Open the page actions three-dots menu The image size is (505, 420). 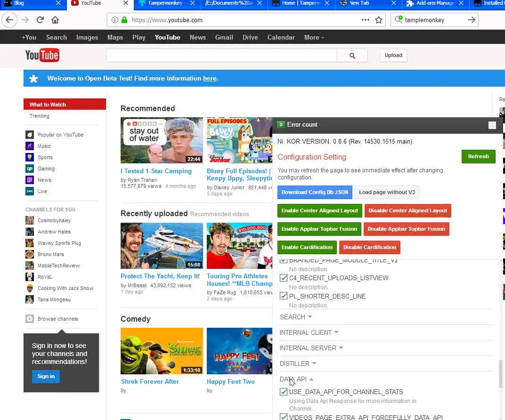pyautogui.click(x=365, y=20)
